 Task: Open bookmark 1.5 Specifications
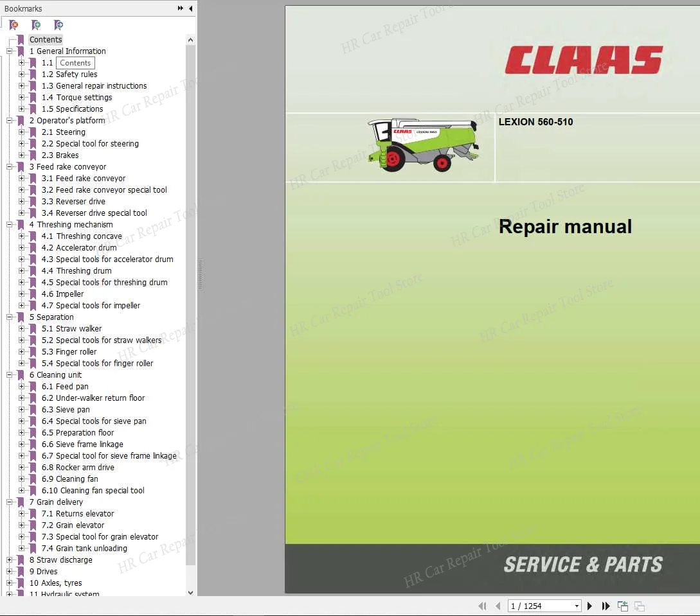[x=72, y=109]
